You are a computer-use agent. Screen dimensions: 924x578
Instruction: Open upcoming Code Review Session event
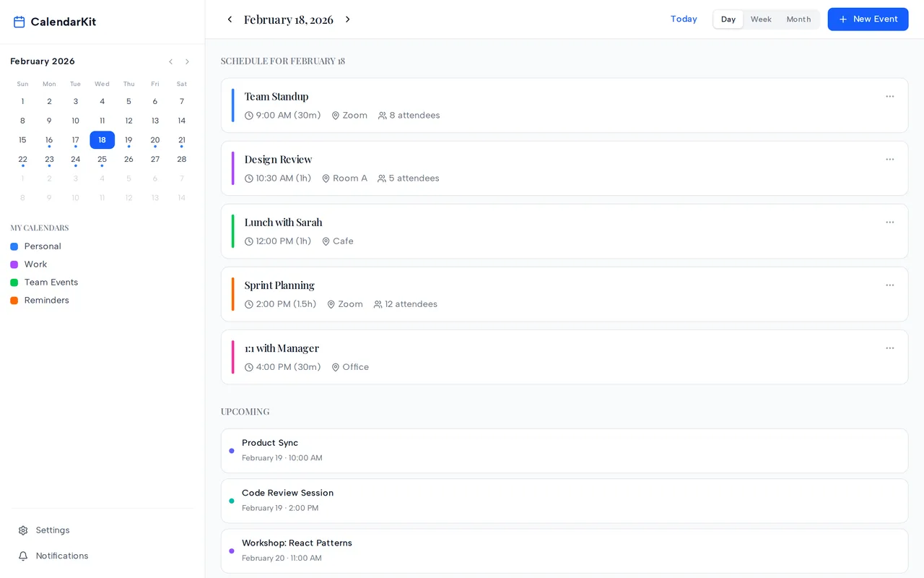[x=565, y=501]
